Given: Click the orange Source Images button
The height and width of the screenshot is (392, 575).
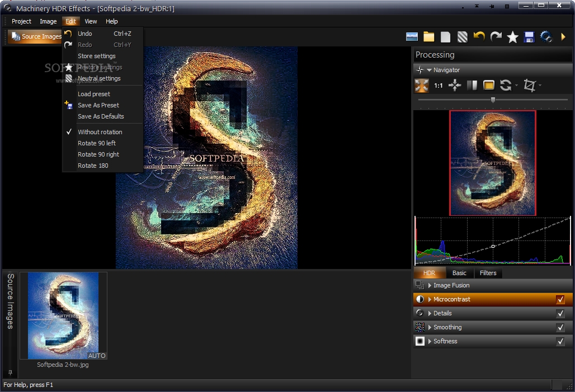Looking at the screenshot, I should [x=36, y=36].
